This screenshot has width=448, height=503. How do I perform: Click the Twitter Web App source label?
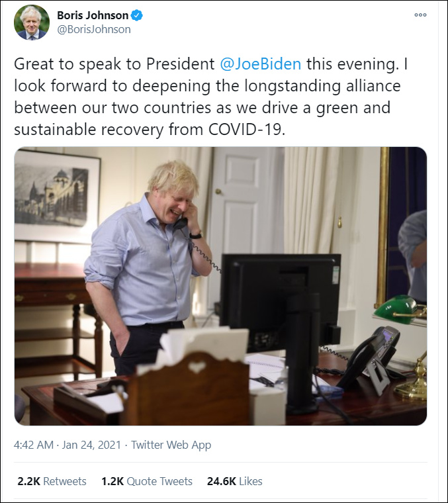[x=171, y=445]
